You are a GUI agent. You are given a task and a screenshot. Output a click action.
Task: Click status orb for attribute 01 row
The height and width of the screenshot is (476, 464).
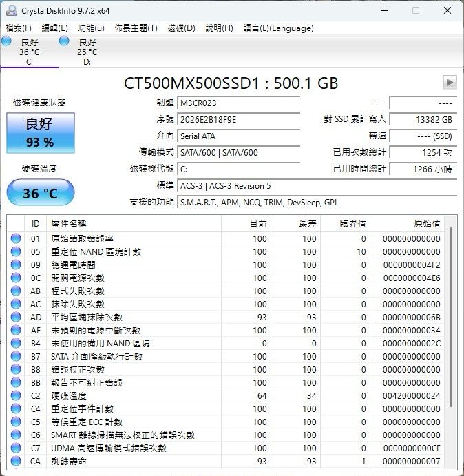coord(16,239)
